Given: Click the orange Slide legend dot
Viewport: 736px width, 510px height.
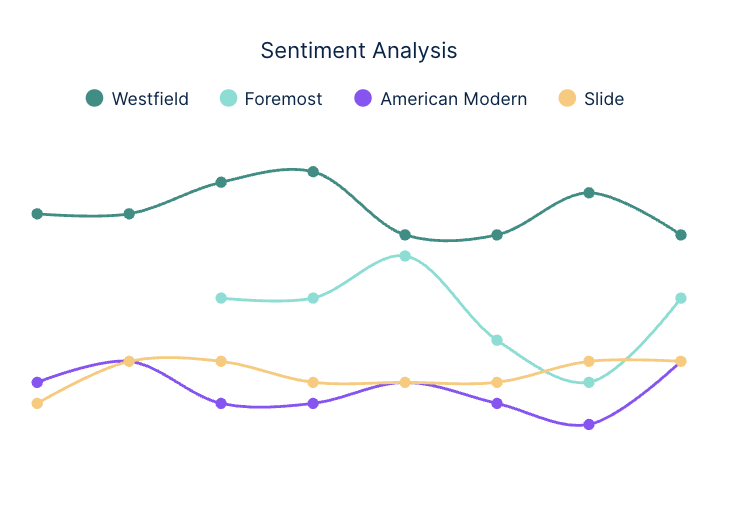Looking at the screenshot, I should (567, 98).
